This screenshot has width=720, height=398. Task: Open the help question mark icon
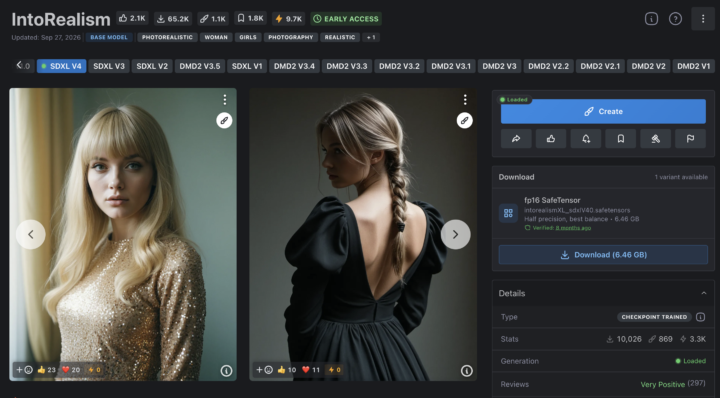675,19
